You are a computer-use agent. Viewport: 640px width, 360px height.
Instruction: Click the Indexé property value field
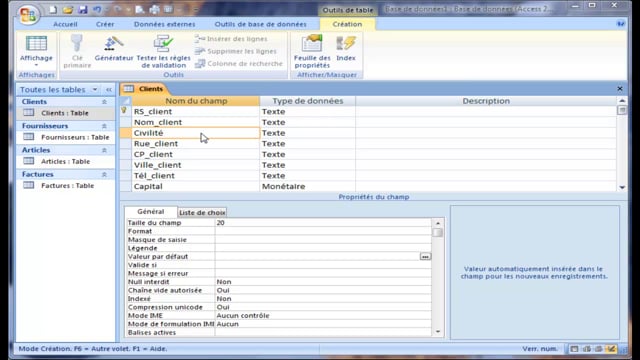click(323, 298)
